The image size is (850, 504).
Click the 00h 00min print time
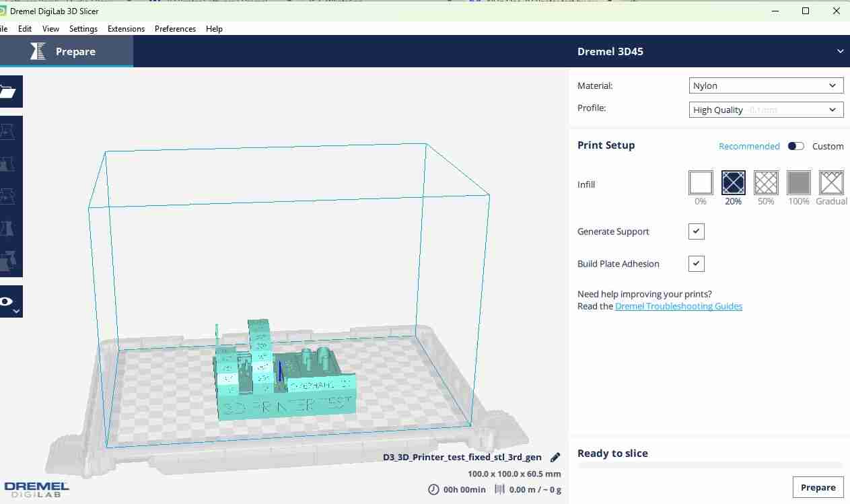click(464, 490)
